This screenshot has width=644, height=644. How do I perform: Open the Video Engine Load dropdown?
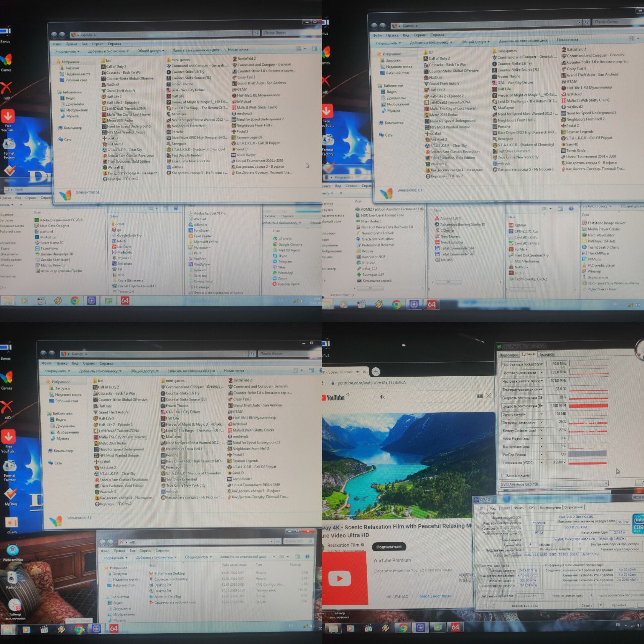point(541,438)
